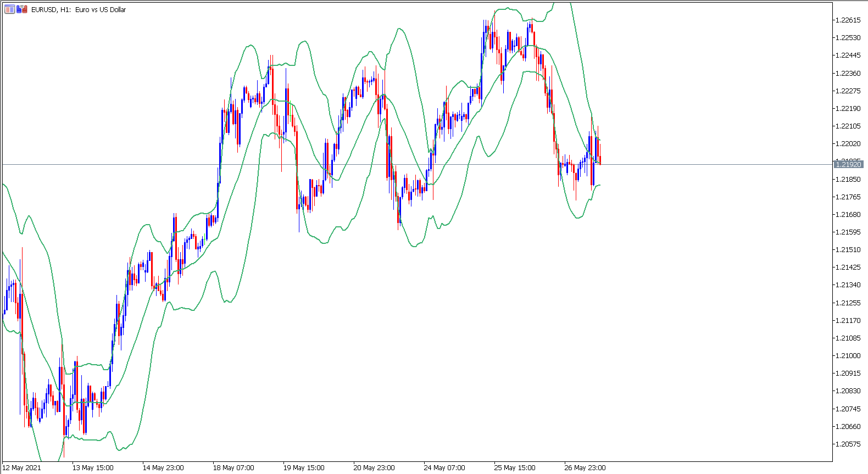Click the 1.22190 price scale label

tap(848, 108)
